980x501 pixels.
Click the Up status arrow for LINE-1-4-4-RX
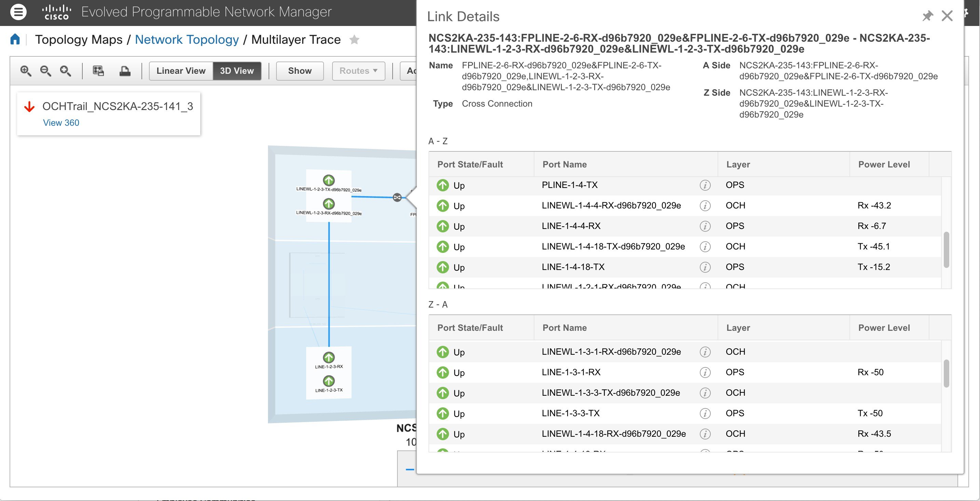tap(443, 226)
